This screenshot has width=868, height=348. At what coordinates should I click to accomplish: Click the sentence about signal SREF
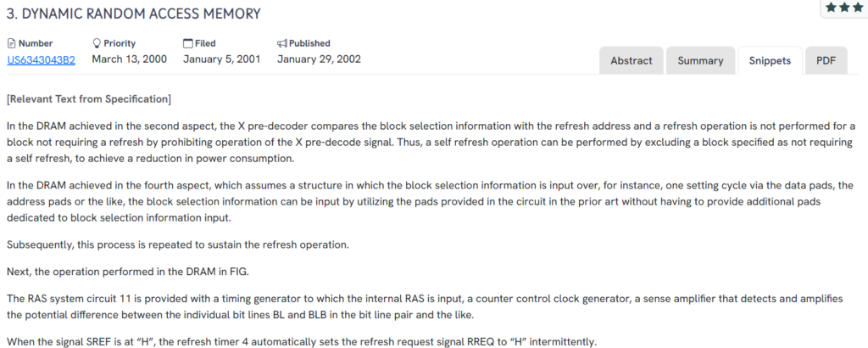pyautogui.click(x=301, y=342)
